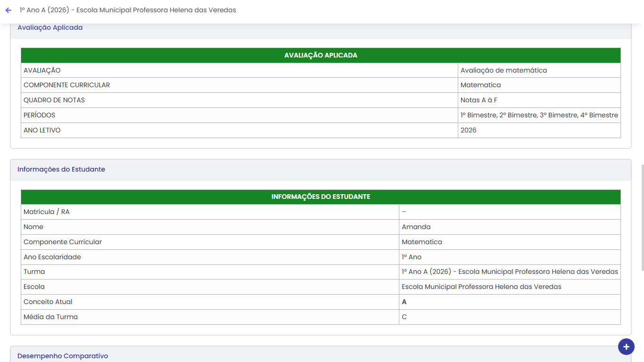
Task: Click the Turma value '1º Ano A (2026) - Escola Municipal...'
Action: coord(510,271)
